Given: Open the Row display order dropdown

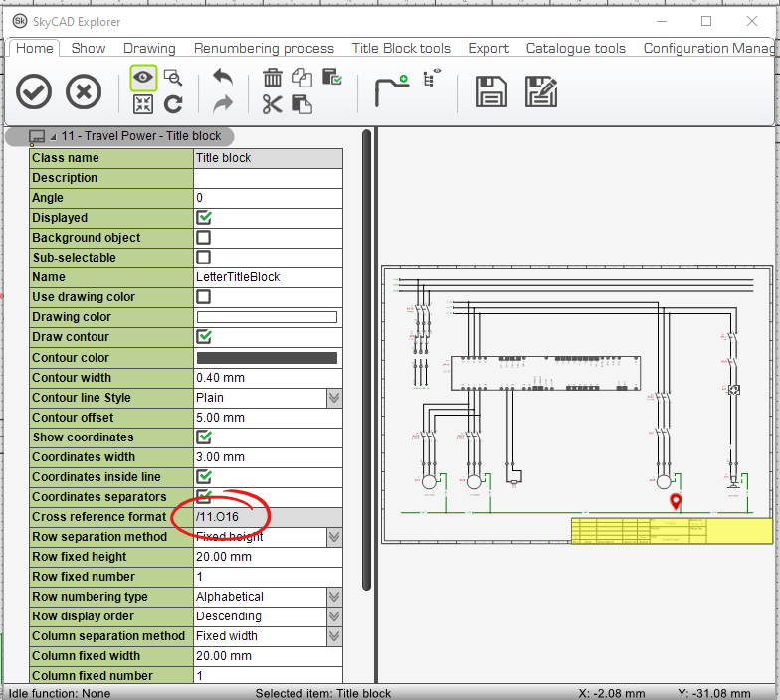Looking at the screenshot, I should (x=334, y=616).
